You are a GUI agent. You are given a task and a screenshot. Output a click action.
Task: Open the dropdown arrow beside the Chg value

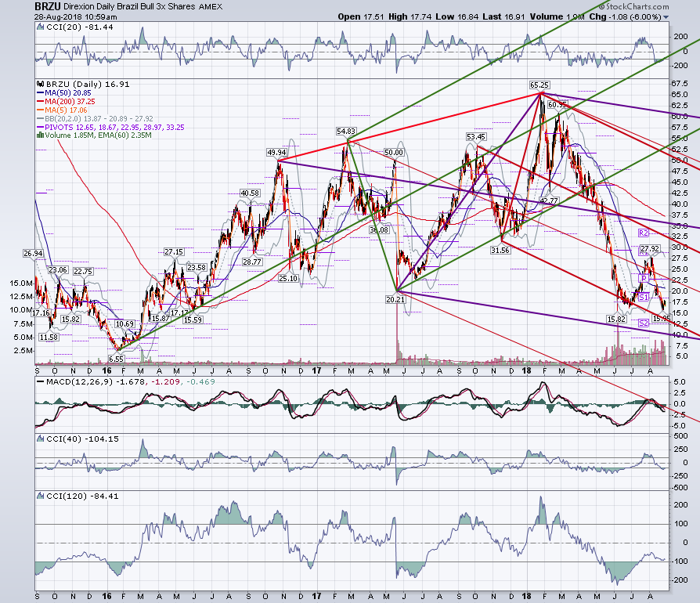pos(666,17)
